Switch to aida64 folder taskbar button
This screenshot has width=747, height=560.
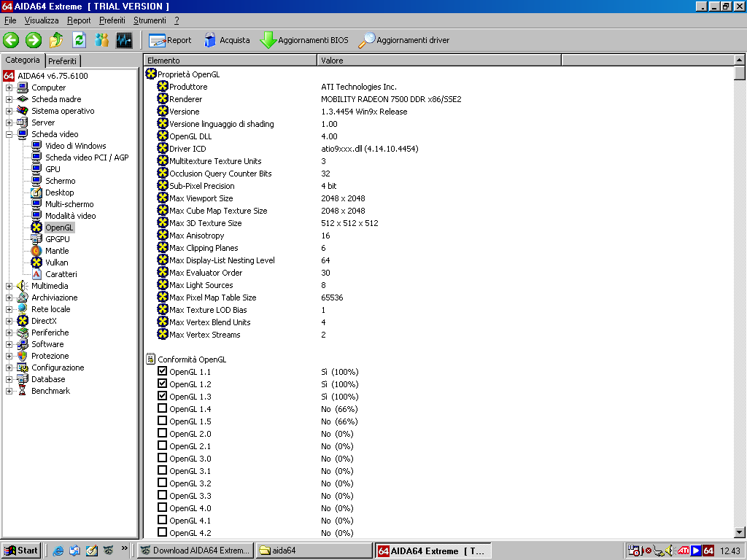pos(314,551)
